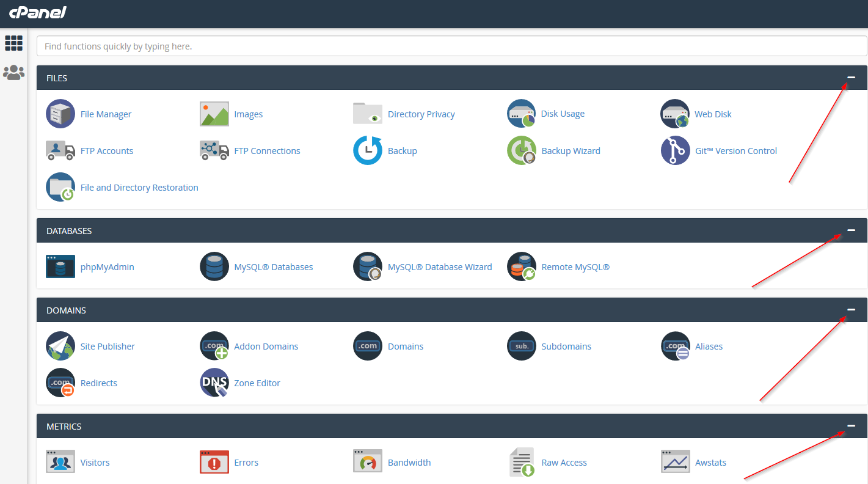
Task: Open the Visitors metrics icon
Action: [60, 462]
